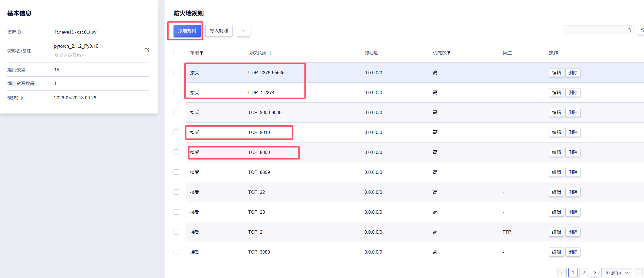Click the creation time 2026-05-20 13:03:26

(75, 98)
